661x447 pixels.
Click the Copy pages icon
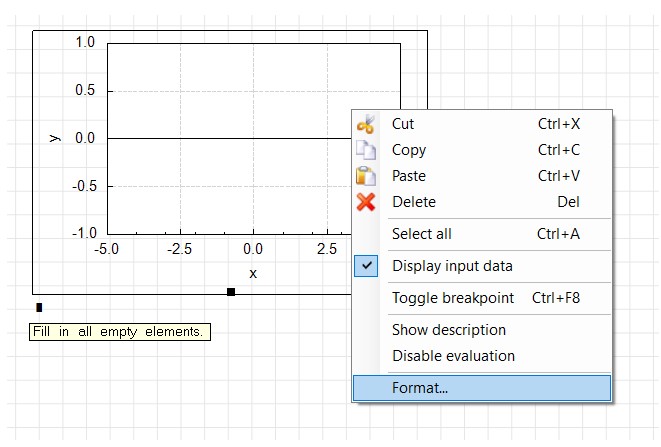[367, 150]
